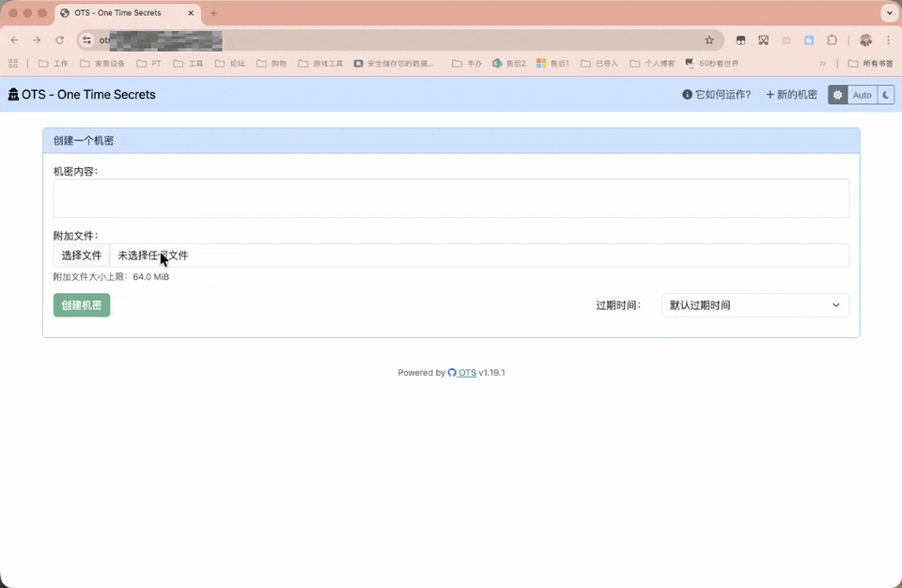Switch theme to Auto mode
Viewport: 902px width, 588px height.
click(861, 94)
